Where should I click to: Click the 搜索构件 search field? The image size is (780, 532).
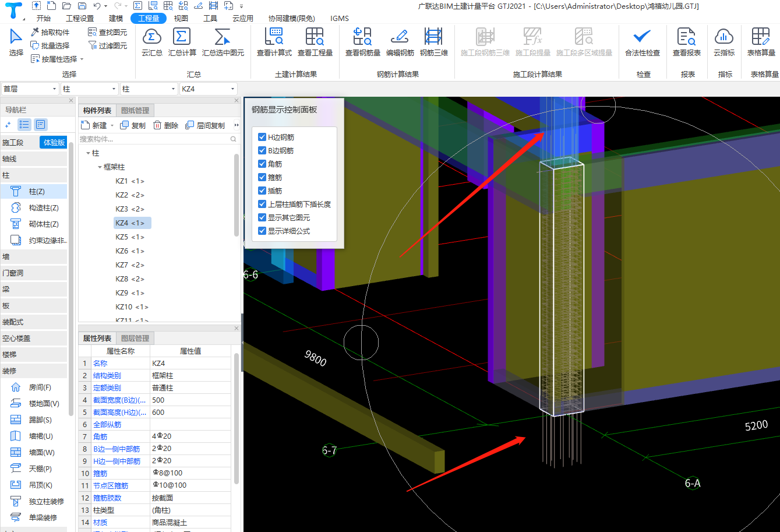158,139
